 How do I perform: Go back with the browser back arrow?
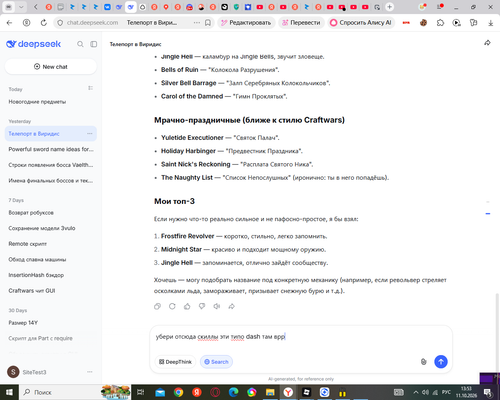click(9, 23)
